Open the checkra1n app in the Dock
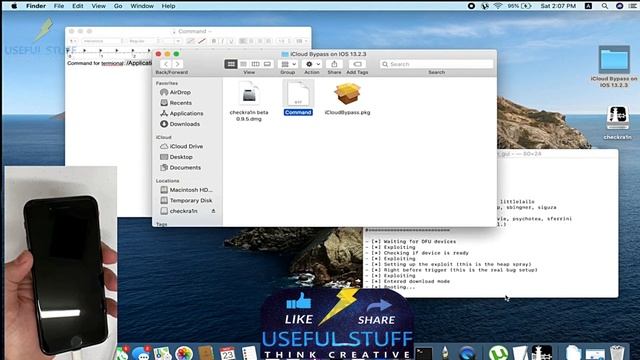The height and width of the screenshot is (360, 640). [x=541, y=353]
